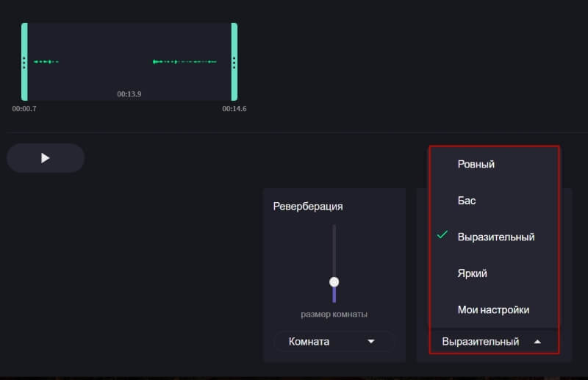Click the right waveform segment in the clip
588x380 pixels.
click(x=184, y=62)
